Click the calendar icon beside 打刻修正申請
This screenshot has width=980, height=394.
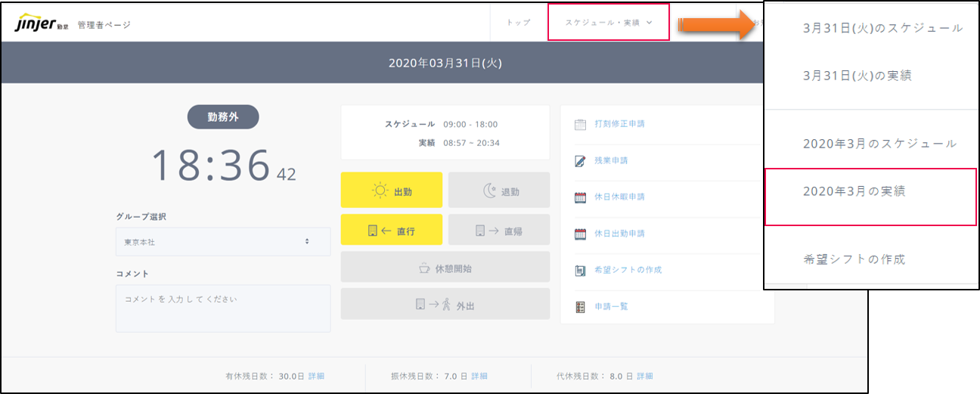pos(580,124)
